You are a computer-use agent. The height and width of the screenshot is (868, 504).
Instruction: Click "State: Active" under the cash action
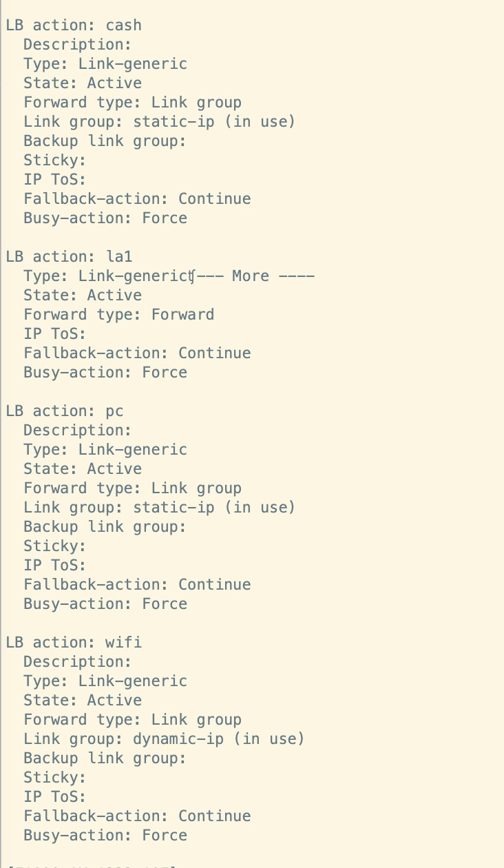[x=83, y=83]
